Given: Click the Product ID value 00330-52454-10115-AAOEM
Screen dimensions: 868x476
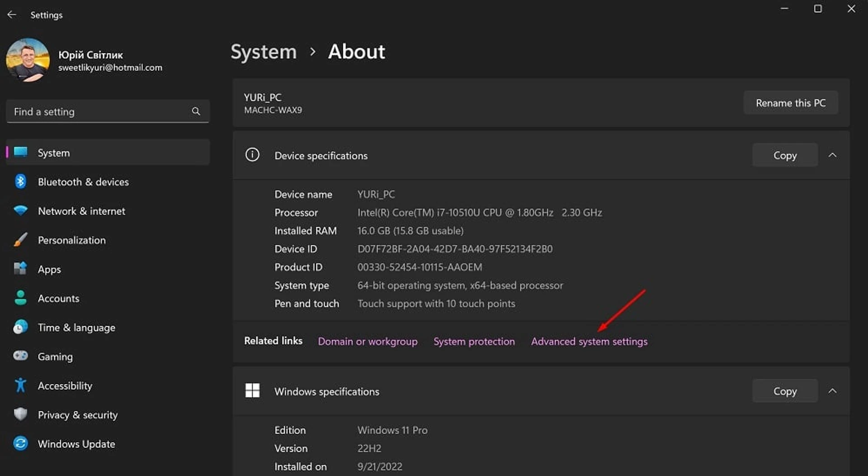Looking at the screenshot, I should point(420,267).
